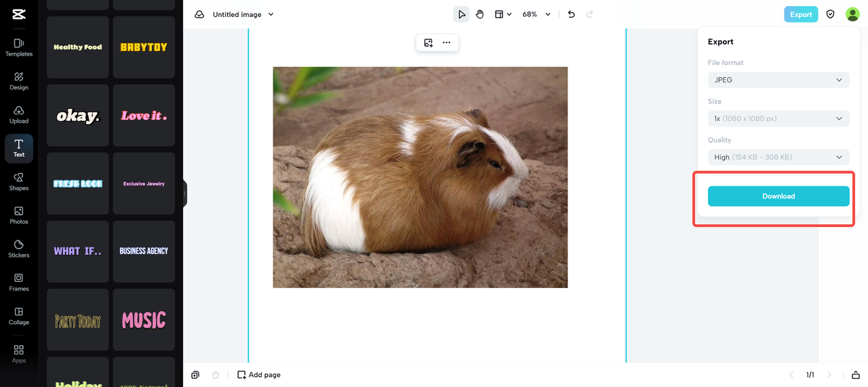This screenshot has width=868, height=387.
Task: Open the Design sidebar panel
Action: (x=19, y=81)
